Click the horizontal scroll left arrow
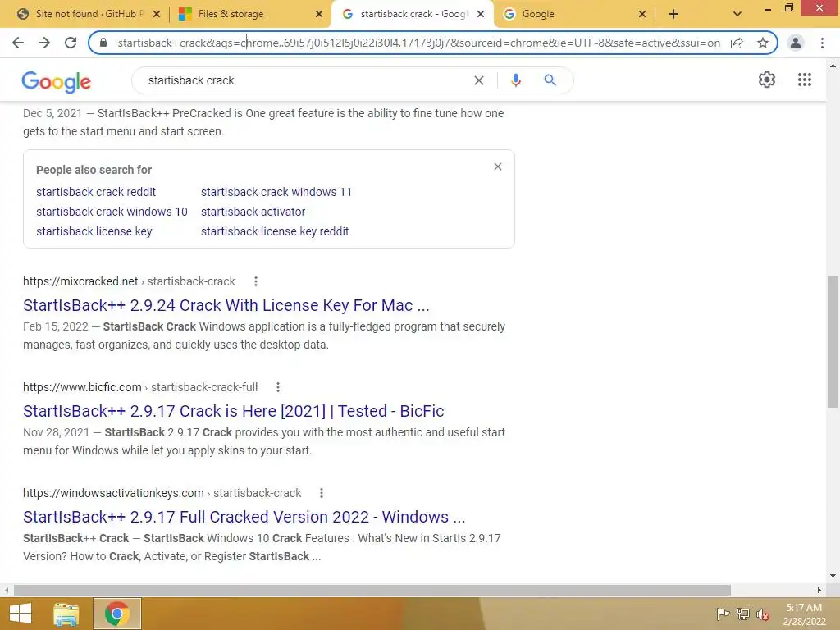This screenshot has height=630, width=840. click(7, 590)
